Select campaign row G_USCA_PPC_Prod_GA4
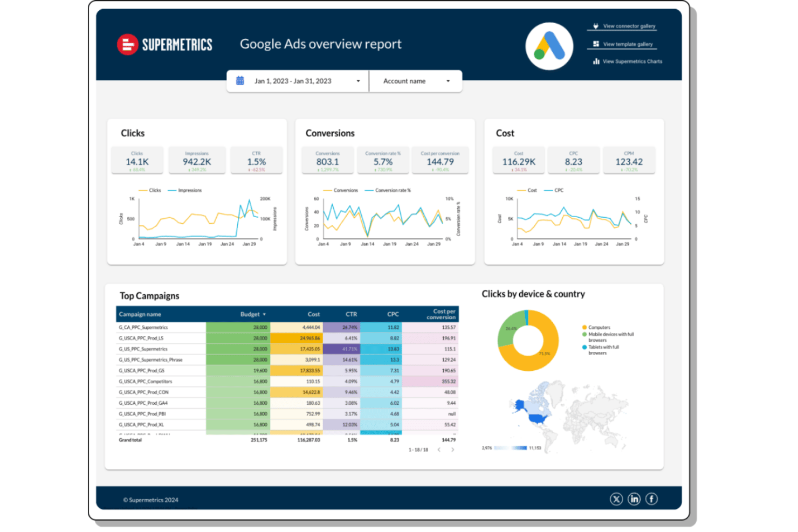The width and height of the screenshot is (798, 532). click(287, 403)
